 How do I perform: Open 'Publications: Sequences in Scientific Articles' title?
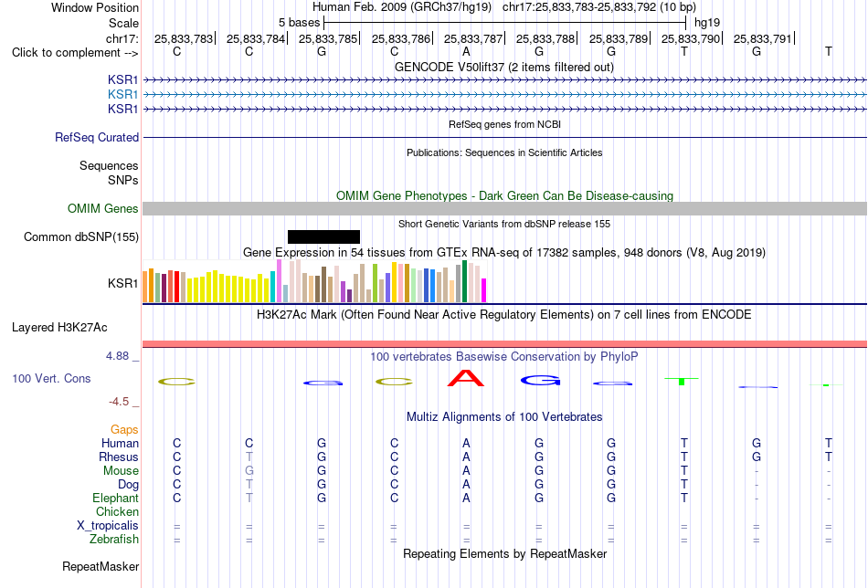click(504, 152)
